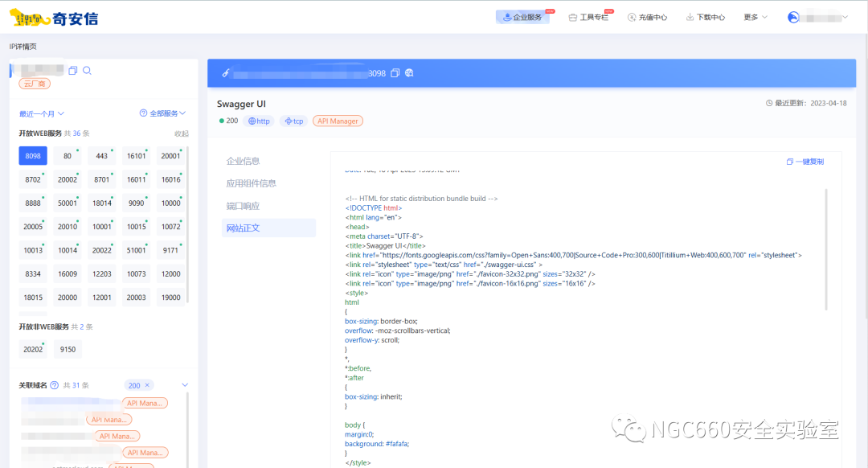Image resolution: width=868 pixels, height=468 pixels.
Task: Select port 8098
Action: pos(33,156)
